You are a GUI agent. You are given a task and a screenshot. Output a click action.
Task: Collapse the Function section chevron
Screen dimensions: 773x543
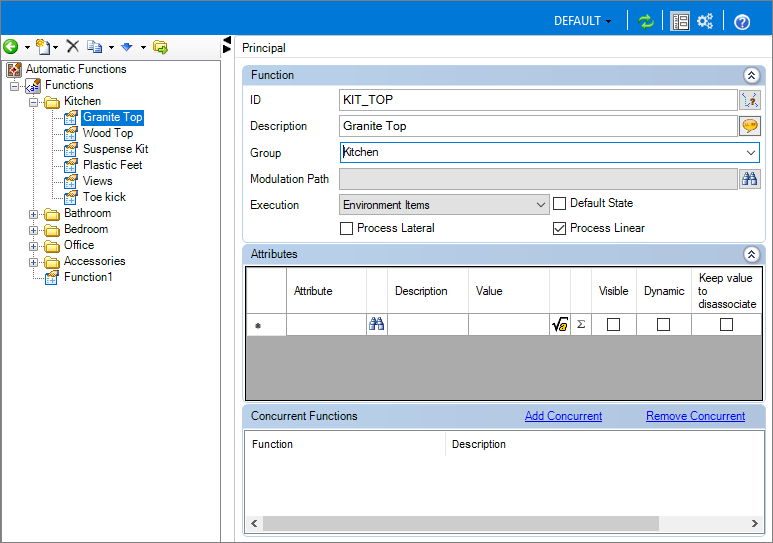pos(751,75)
